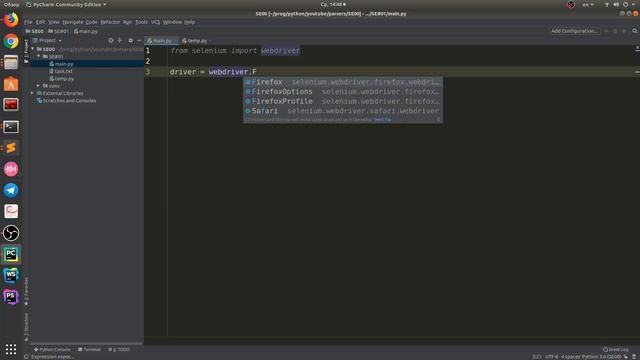Viewport: 640px width, 360px height.
Task: Open PhpStorm from the dock
Action: 11,297
